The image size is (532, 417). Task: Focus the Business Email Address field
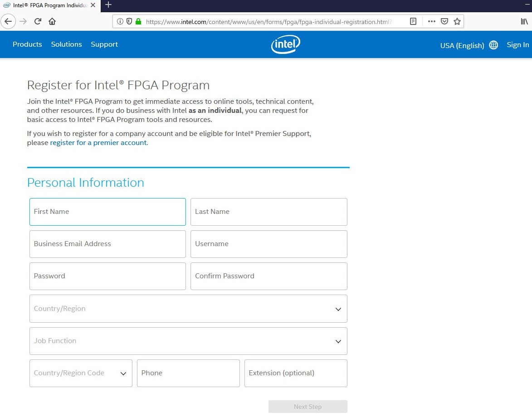(107, 244)
